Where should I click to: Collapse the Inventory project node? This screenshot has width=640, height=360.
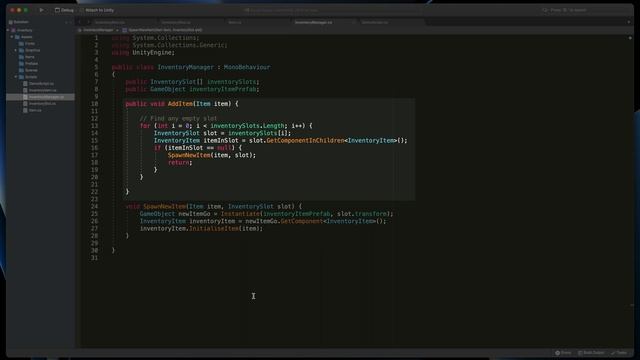tap(8, 30)
